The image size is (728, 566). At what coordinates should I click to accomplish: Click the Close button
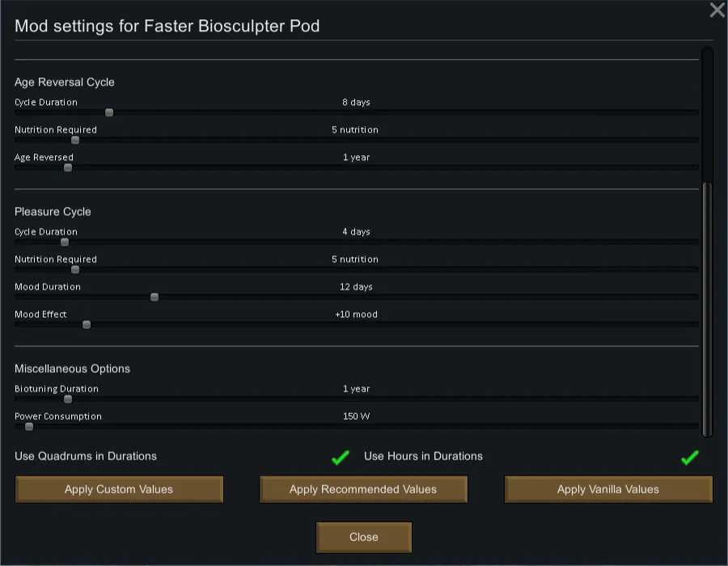[x=364, y=537]
